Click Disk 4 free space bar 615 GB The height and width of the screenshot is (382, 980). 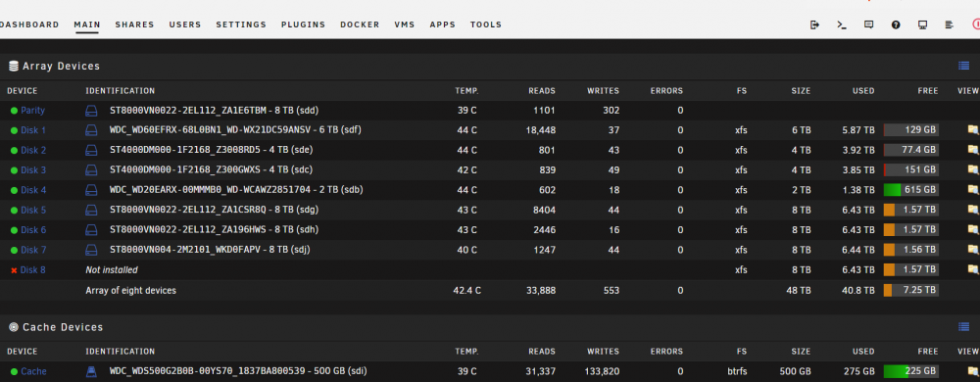click(910, 190)
